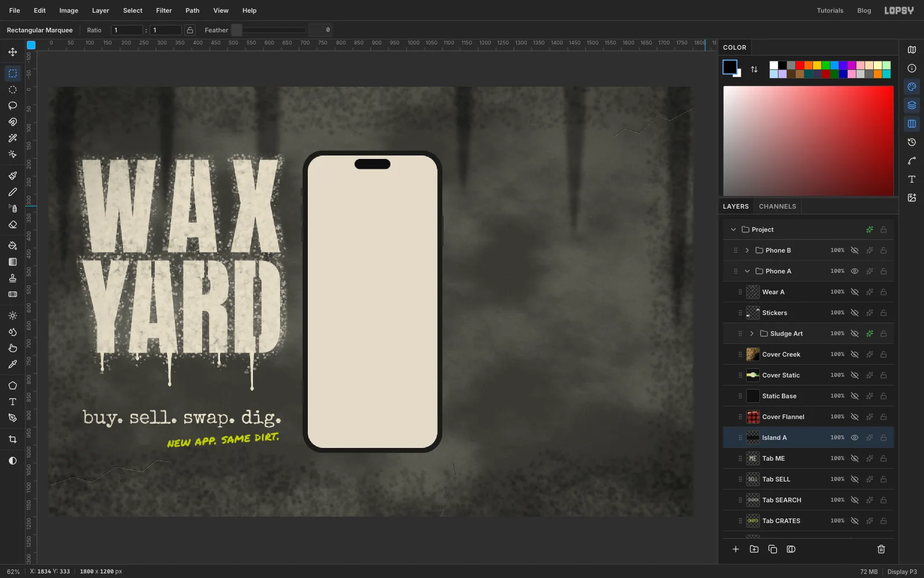924x578 pixels.
Task: Click the Static Base layer
Action: (x=808, y=396)
